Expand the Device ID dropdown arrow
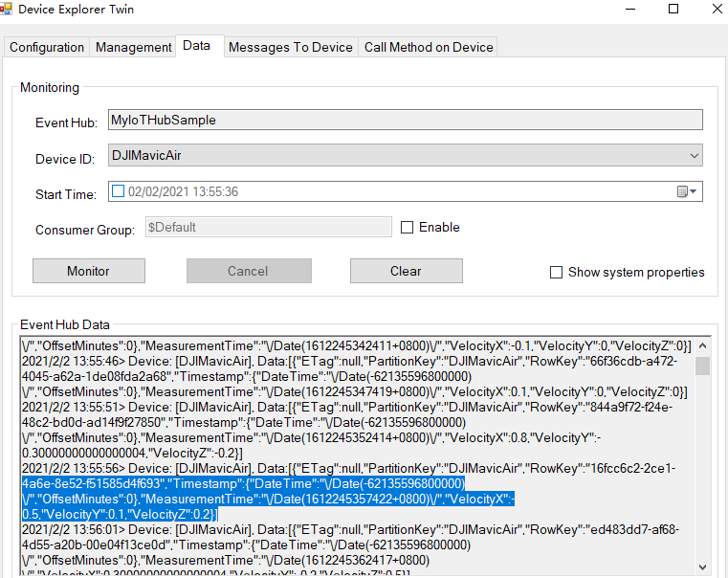This screenshot has height=578, width=728. tap(695, 156)
